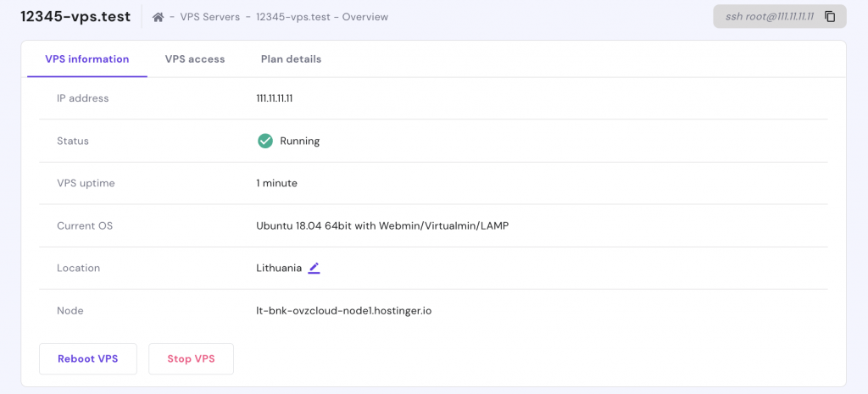Image resolution: width=868 pixels, height=394 pixels.
Task: Switch to the VPS access tab
Action: point(195,59)
